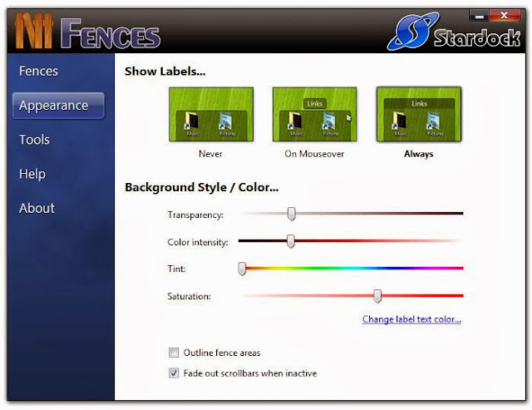This screenshot has width=532, height=410.
Task: Click the 'On Mouseover' label text
Action: [314, 154]
